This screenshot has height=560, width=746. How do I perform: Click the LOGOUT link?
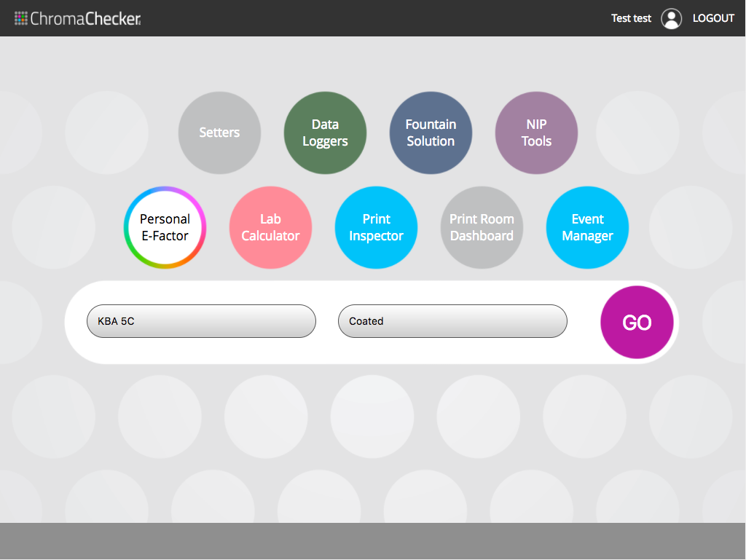point(713,18)
